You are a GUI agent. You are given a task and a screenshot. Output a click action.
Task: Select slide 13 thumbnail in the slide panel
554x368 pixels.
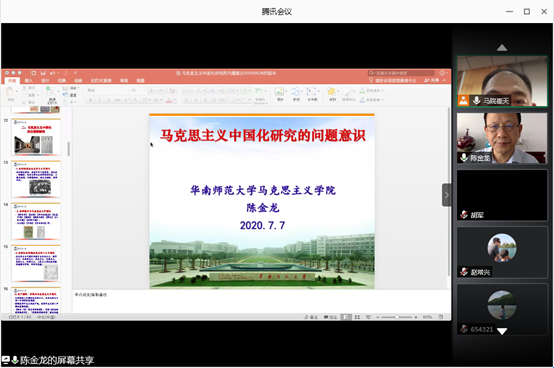click(36, 179)
